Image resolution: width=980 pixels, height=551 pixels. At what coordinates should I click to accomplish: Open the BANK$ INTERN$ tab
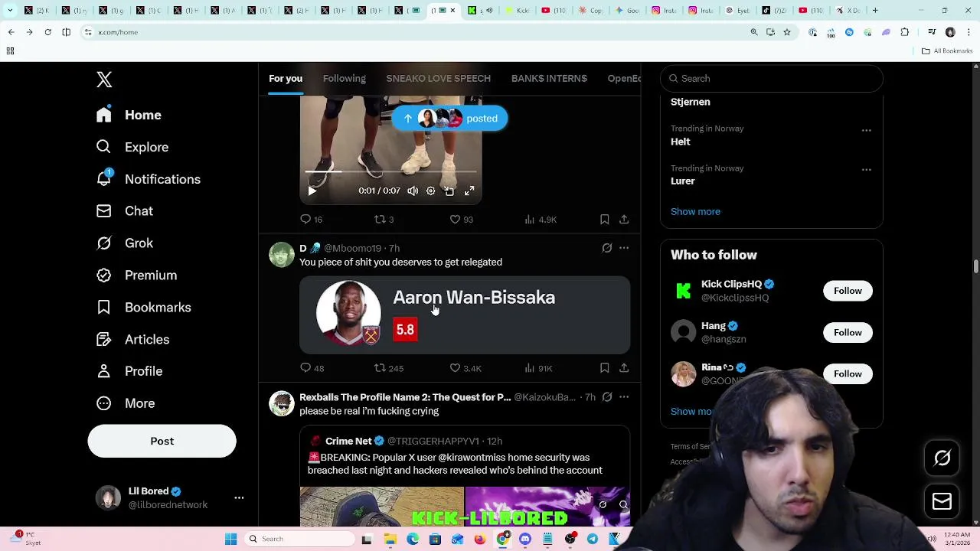coord(549,78)
